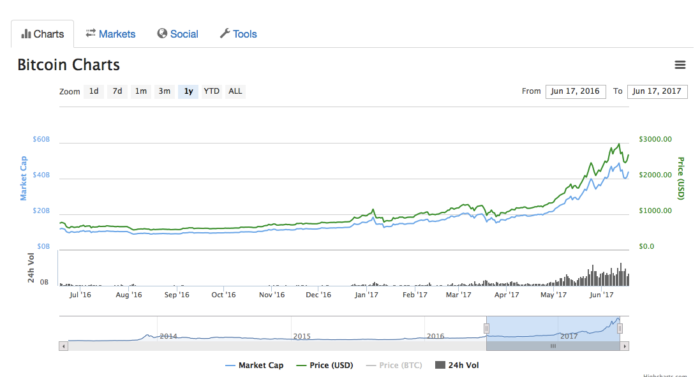Click the 2014 region in navigator
Image resolution: width=700 pixels, height=377 pixels.
(168, 336)
